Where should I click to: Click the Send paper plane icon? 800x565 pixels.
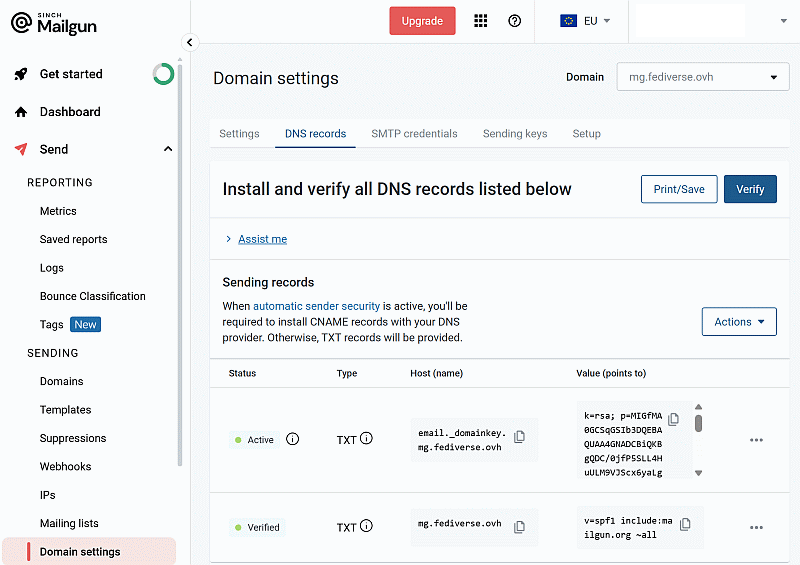[x=21, y=149]
